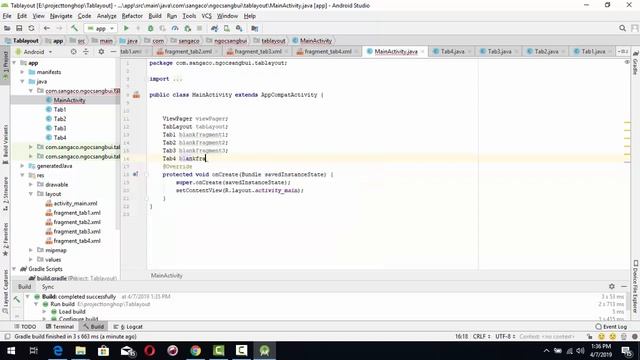
Task: Open Chrome from the taskbar
Action: click(196, 351)
